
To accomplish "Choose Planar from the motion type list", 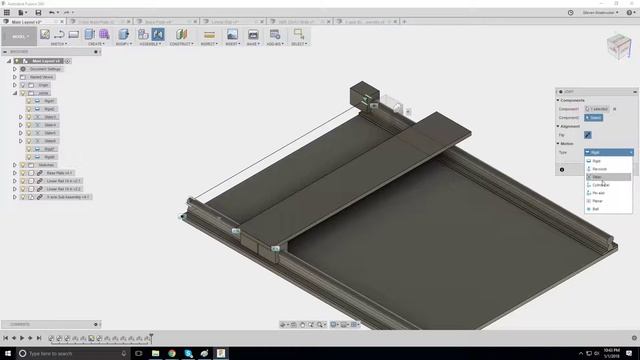I will [608, 201].
